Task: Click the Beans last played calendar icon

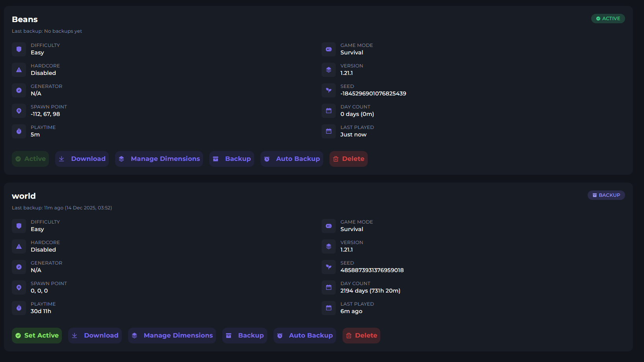Action: [329, 131]
